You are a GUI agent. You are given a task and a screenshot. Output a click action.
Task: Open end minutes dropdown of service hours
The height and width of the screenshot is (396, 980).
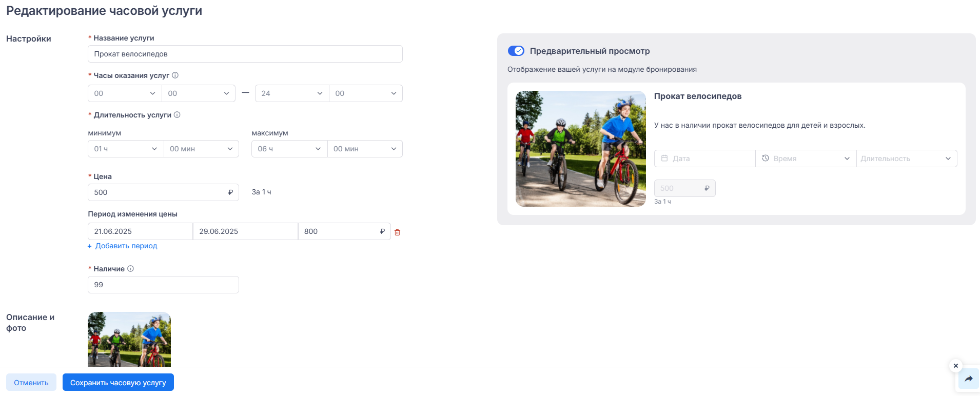pyautogui.click(x=366, y=93)
